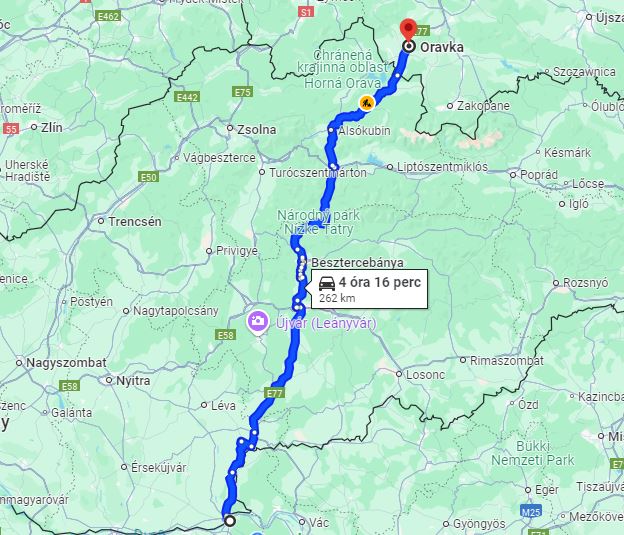This screenshot has height=535, width=624.
Task: Click the Nyitra city marker
Action: (109, 381)
